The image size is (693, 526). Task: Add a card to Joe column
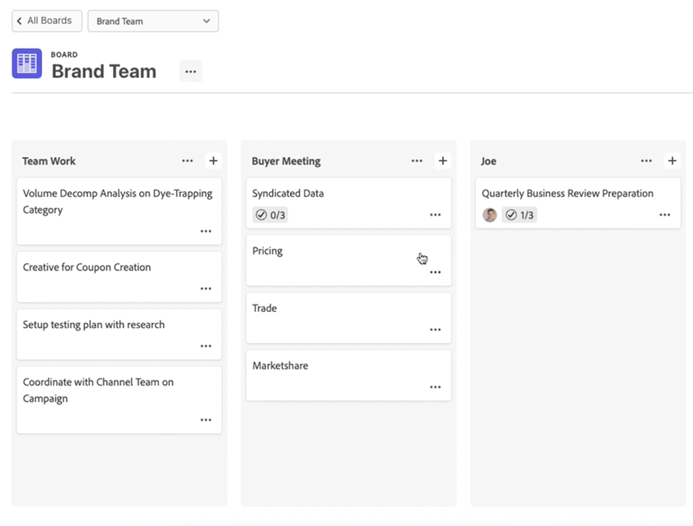[672, 161]
